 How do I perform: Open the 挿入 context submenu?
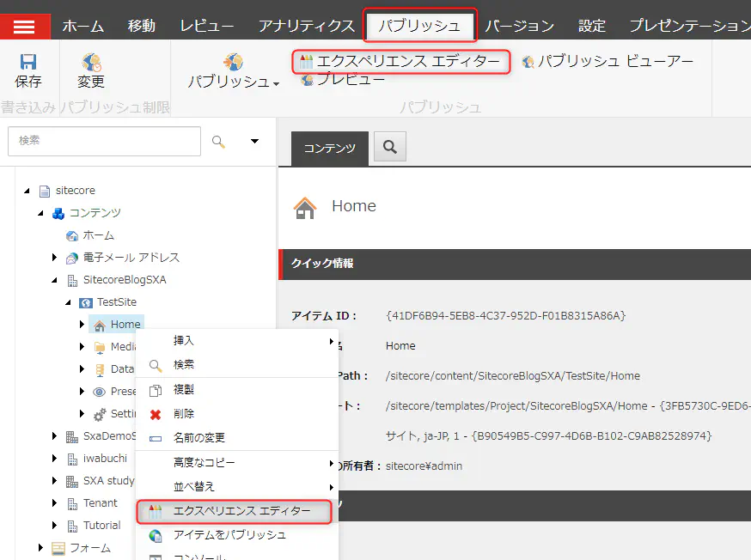point(237,341)
